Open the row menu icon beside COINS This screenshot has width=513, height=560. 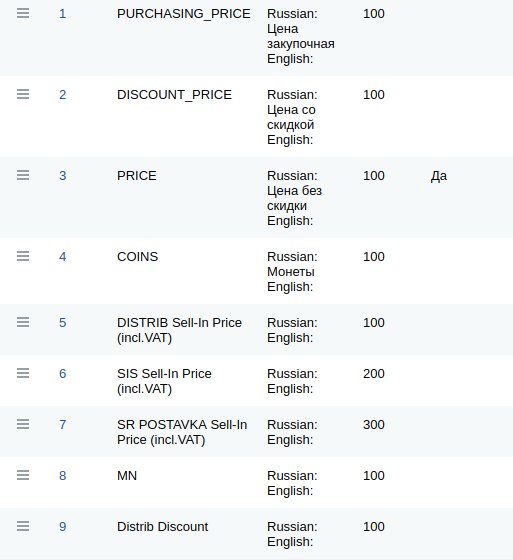(23, 256)
